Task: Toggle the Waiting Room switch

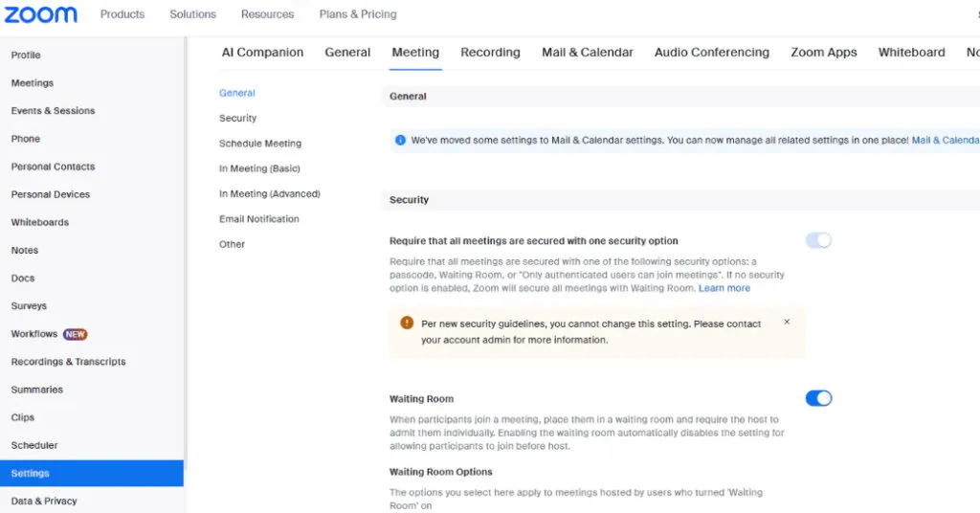Action: point(818,398)
